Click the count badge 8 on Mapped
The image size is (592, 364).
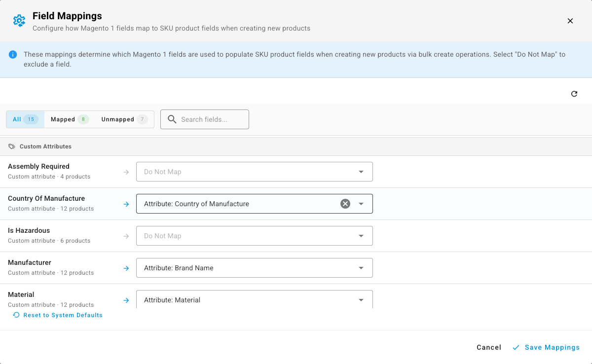[83, 119]
